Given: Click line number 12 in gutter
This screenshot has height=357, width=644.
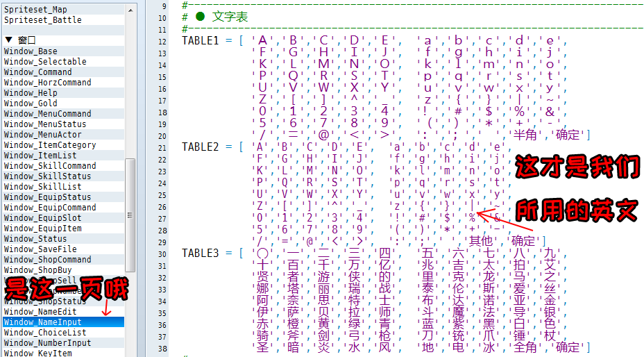Looking at the screenshot, I should (x=162, y=42).
